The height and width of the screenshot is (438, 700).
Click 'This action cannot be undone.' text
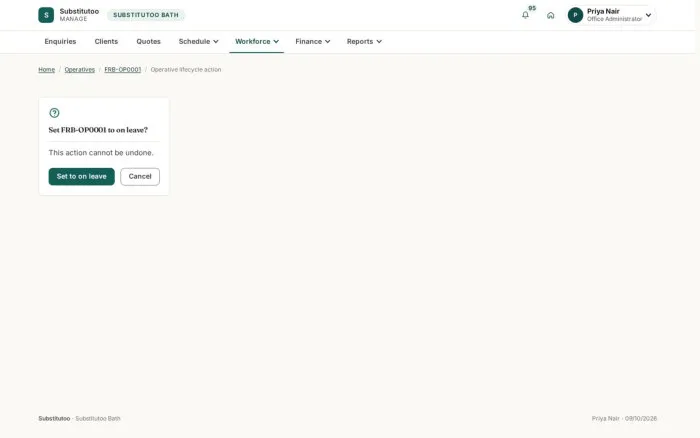(x=101, y=153)
